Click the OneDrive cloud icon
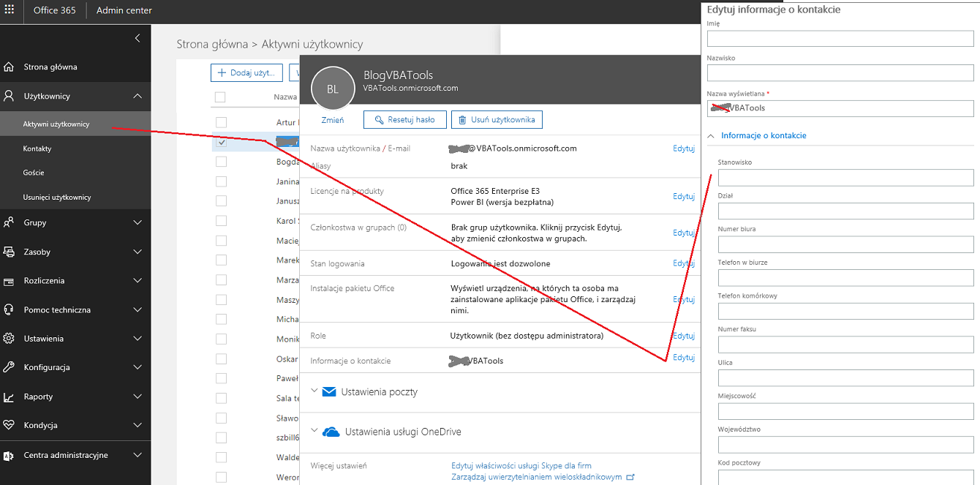Image resolution: width=980 pixels, height=485 pixels. click(x=331, y=432)
